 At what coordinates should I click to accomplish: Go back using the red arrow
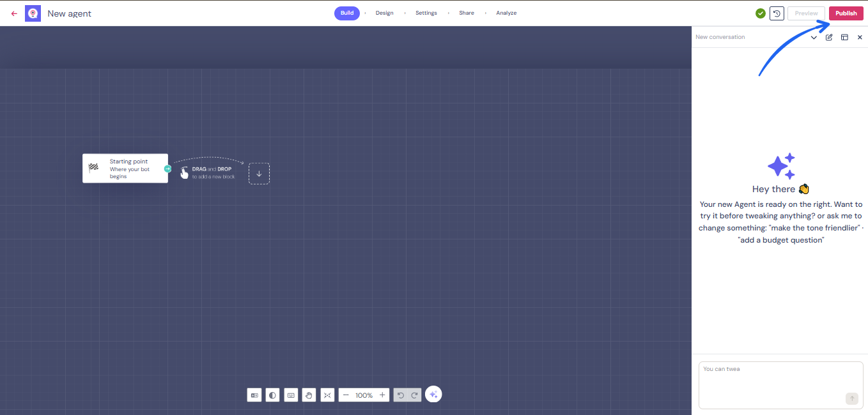pos(14,13)
